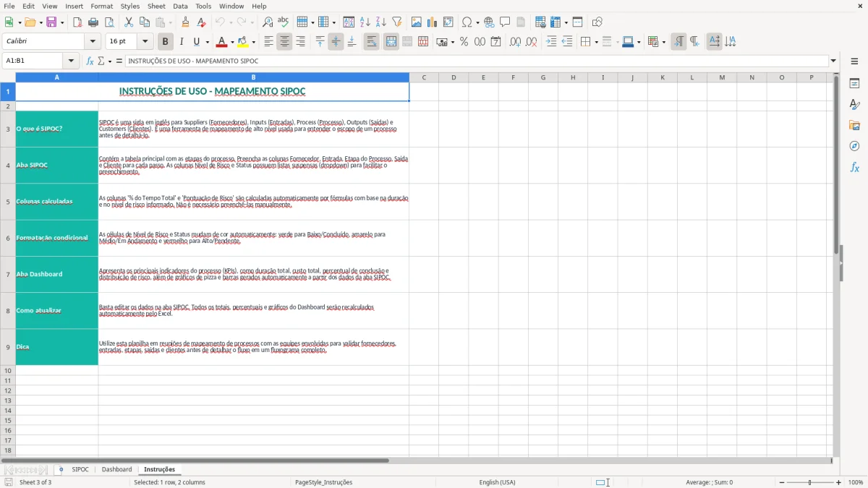Open background color dropdown arrow

tap(253, 42)
